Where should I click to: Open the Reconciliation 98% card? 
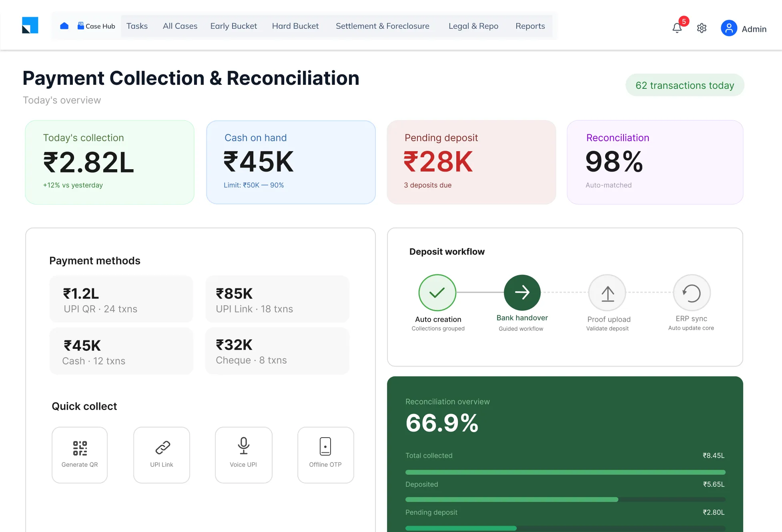(655, 162)
